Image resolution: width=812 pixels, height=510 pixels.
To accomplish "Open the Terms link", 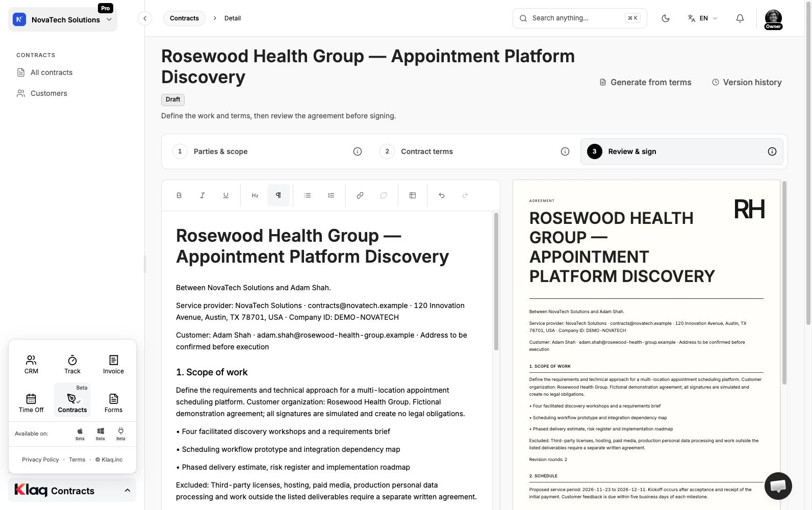I will tap(77, 460).
